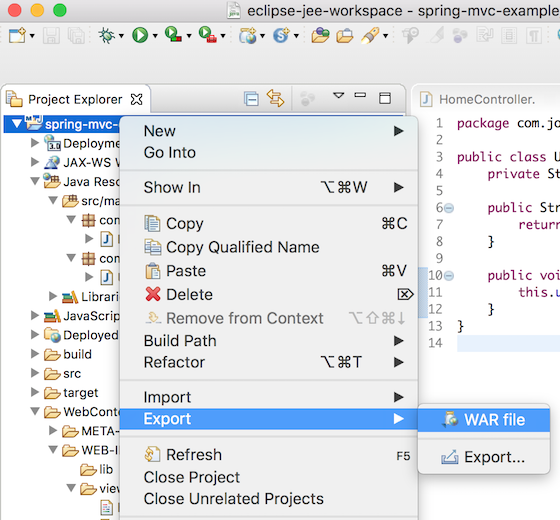Click the Open Type folder toolbar icon
Viewport: 560px width, 520px height.
point(320,35)
